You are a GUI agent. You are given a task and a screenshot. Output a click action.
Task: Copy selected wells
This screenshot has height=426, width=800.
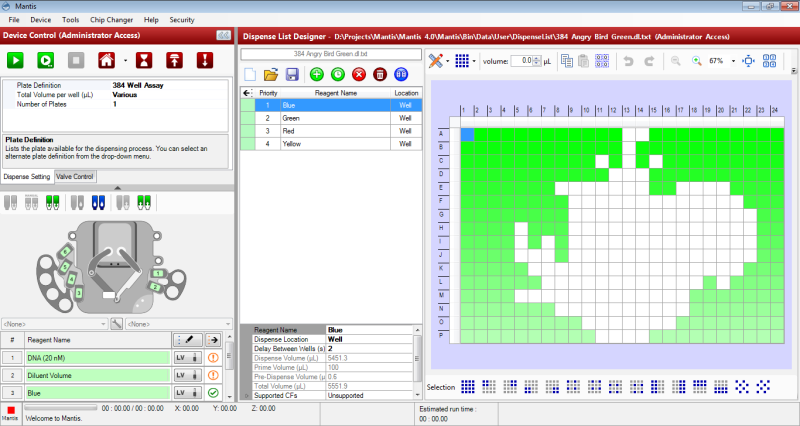coord(567,61)
